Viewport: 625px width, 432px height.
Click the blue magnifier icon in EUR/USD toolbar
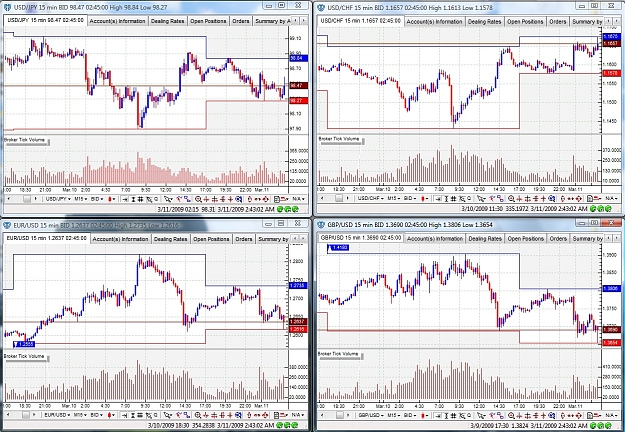click(238, 415)
